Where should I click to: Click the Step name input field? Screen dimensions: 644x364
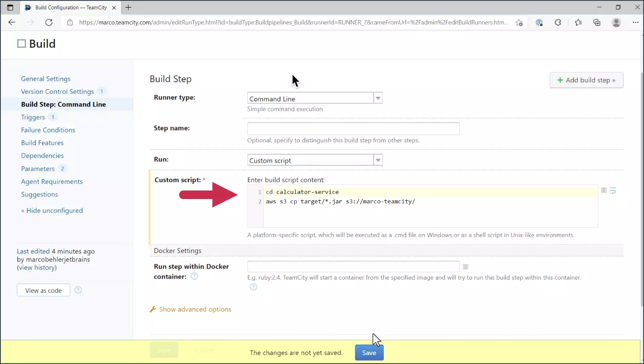[x=353, y=129]
